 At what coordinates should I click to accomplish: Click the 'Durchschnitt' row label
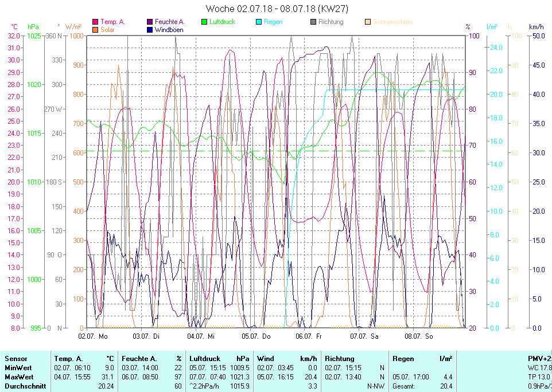point(25,386)
